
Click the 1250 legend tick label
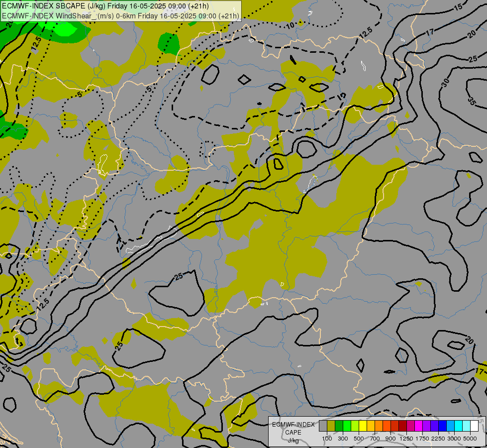406,439
